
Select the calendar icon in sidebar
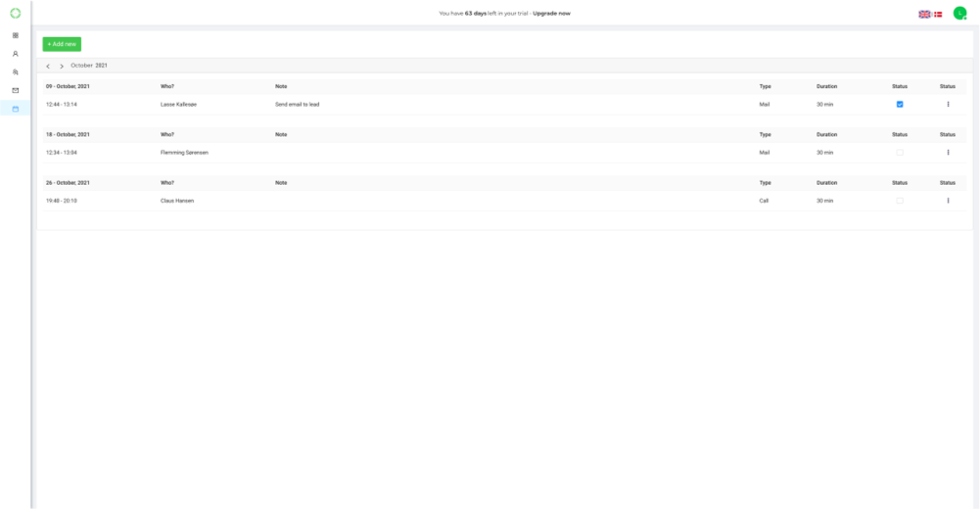(x=15, y=109)
